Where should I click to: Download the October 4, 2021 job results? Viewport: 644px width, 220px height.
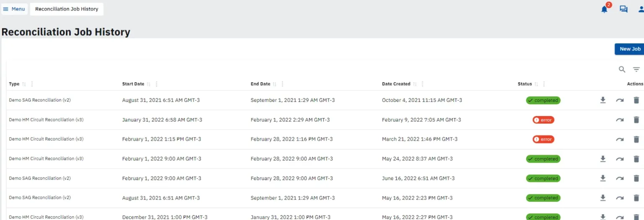click(x=603, y=100)
